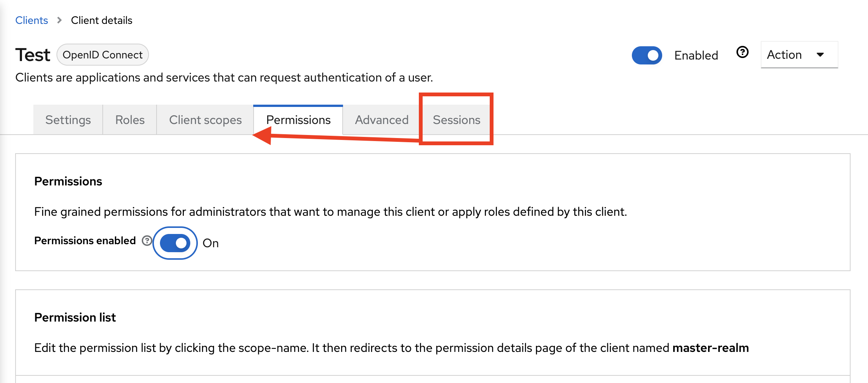Click the Permission list section heading

(75, 317)
